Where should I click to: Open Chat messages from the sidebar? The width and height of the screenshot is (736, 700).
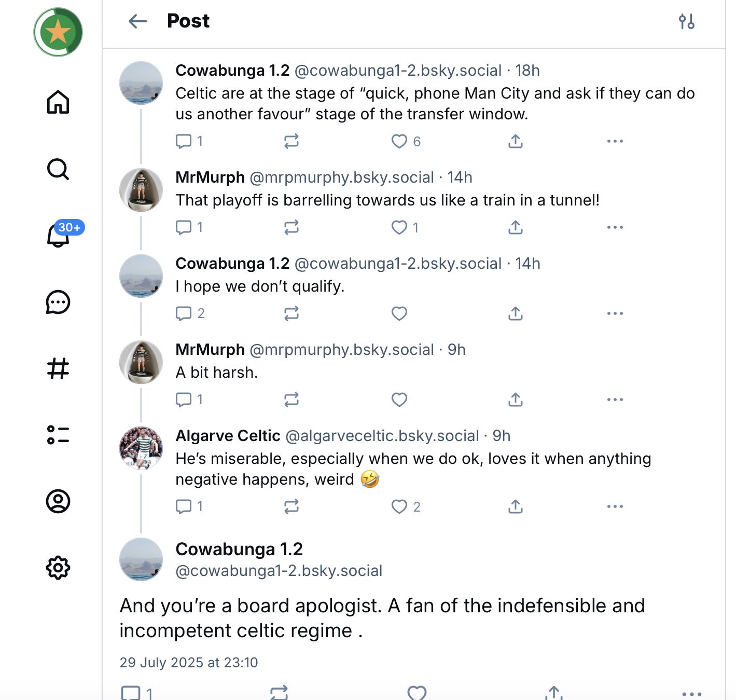coord(58,302)
